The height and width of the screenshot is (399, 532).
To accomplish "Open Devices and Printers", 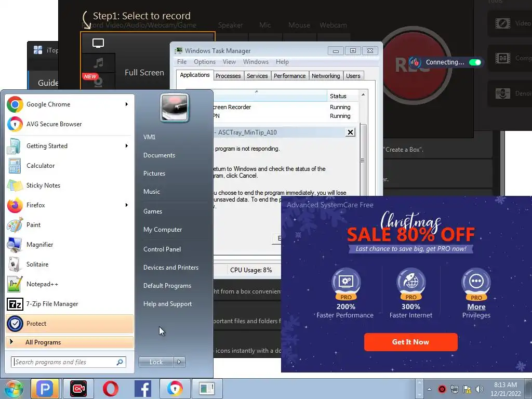I will [170, 268].
